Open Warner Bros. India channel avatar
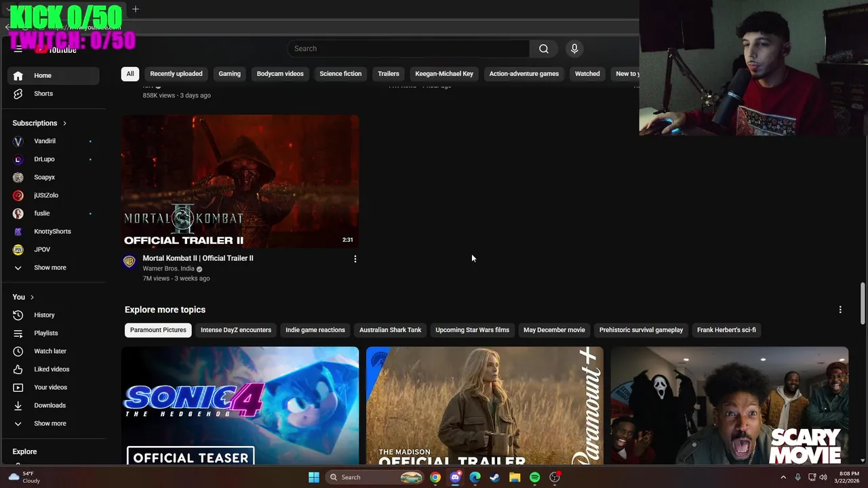This screenshot has width=868, height=488. pos(130,262)
